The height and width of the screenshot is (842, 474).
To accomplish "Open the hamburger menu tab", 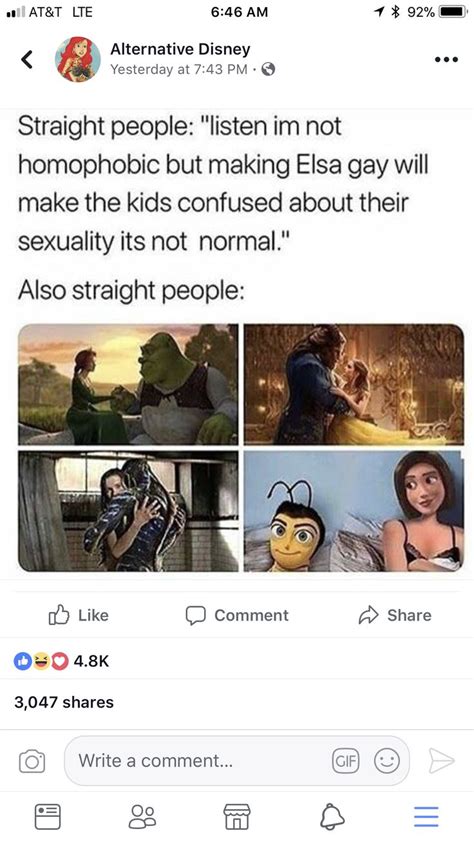I will coord(426,817).
